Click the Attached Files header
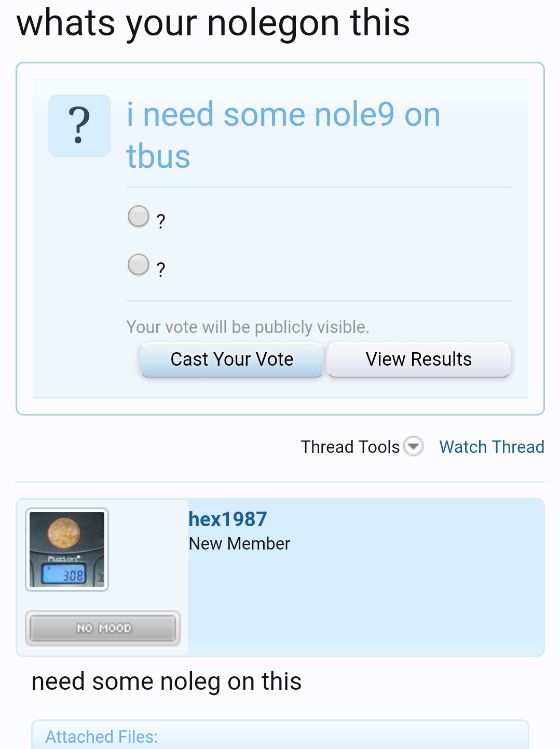Image resolution: width=560 pixels, height=749 pixels. 102,737
